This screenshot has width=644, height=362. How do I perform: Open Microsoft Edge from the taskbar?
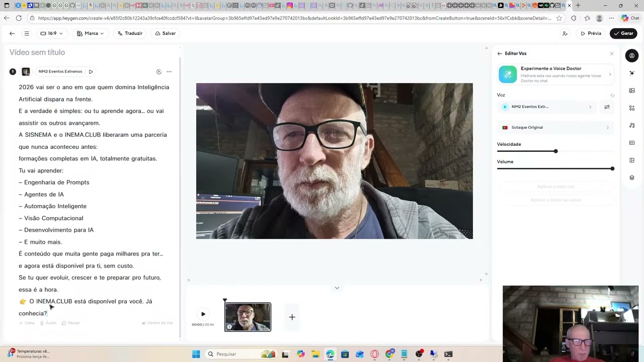pos(330,354)
